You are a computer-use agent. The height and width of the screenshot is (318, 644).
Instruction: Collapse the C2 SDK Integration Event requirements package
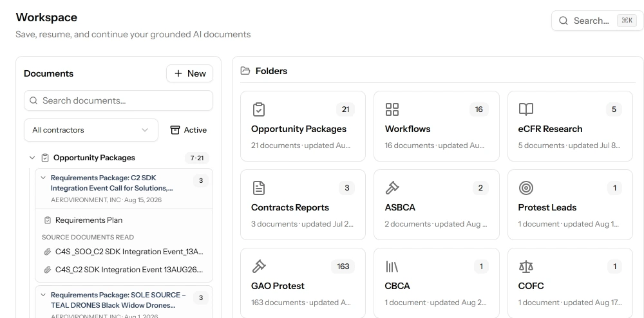[x=43, y=178]
